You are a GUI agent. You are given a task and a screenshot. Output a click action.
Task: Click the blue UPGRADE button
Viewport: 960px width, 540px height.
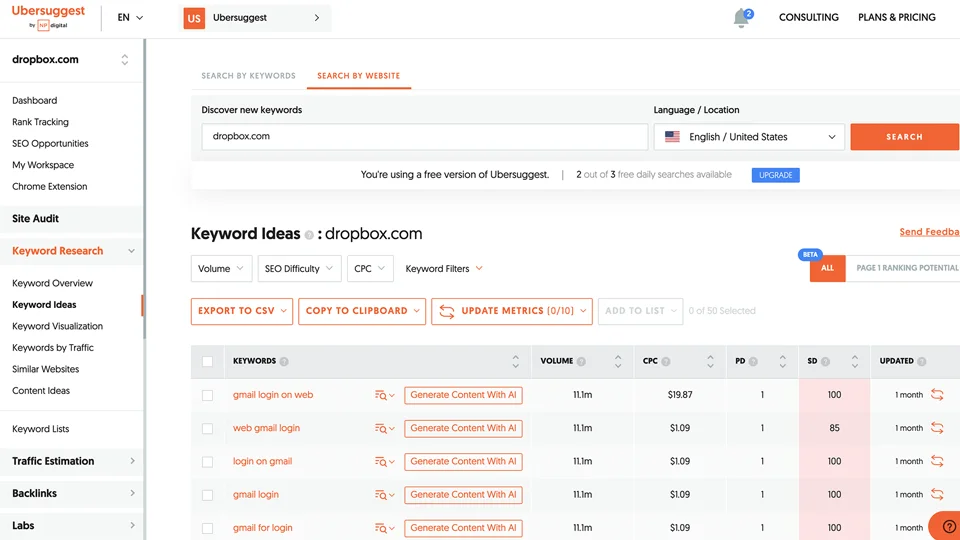pos(776,175)
